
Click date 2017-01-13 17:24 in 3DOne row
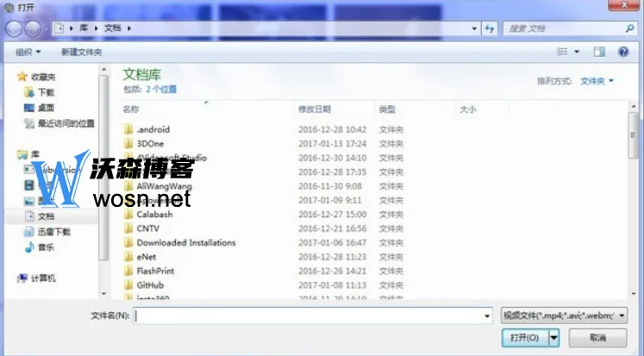click(x=332, y=143)
